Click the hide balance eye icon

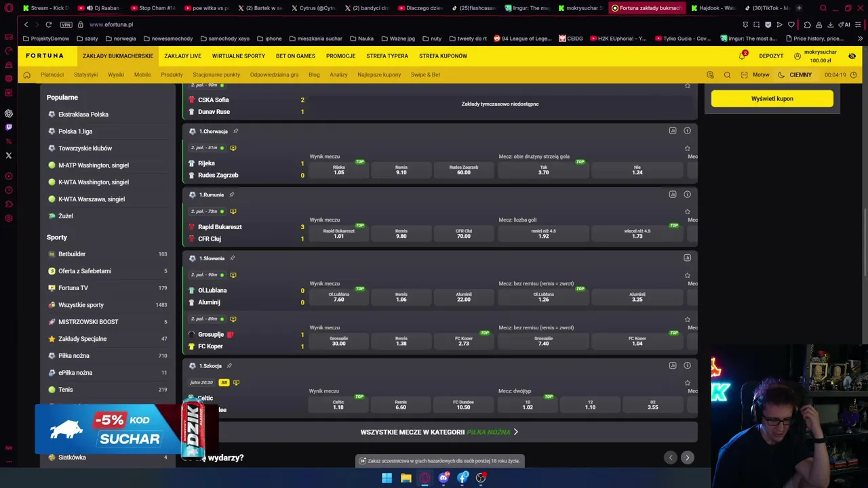pos(852,56)
